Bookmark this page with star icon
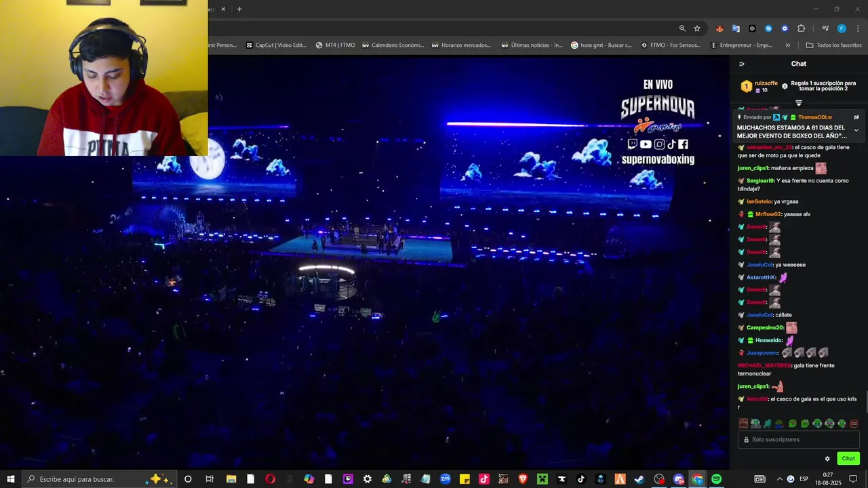 pyautogui.click(x=697, y=28)
